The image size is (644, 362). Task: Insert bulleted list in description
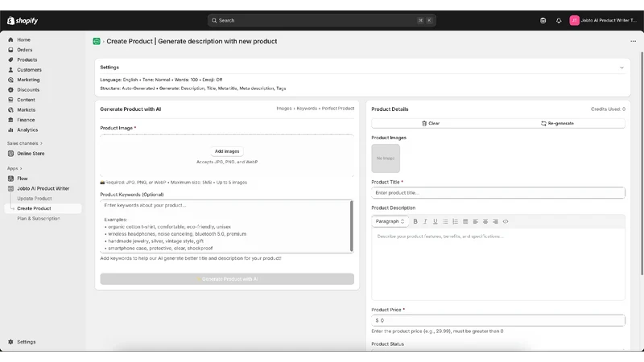point(445,222)
